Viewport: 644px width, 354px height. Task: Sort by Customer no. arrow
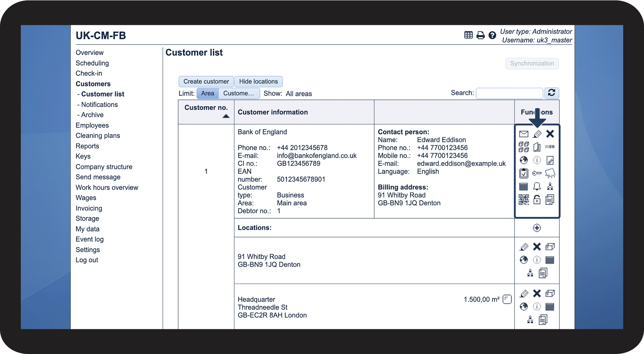226,116
